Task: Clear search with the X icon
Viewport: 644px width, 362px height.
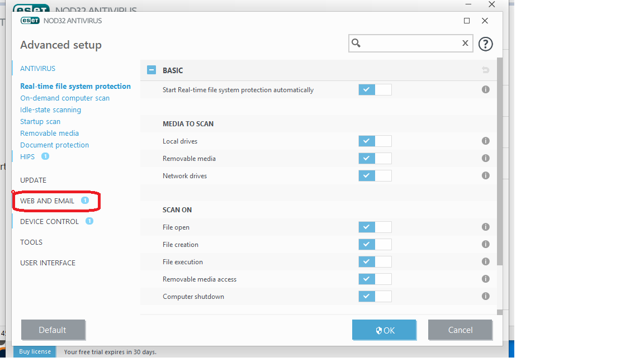Action: click(x=465, y=43)
